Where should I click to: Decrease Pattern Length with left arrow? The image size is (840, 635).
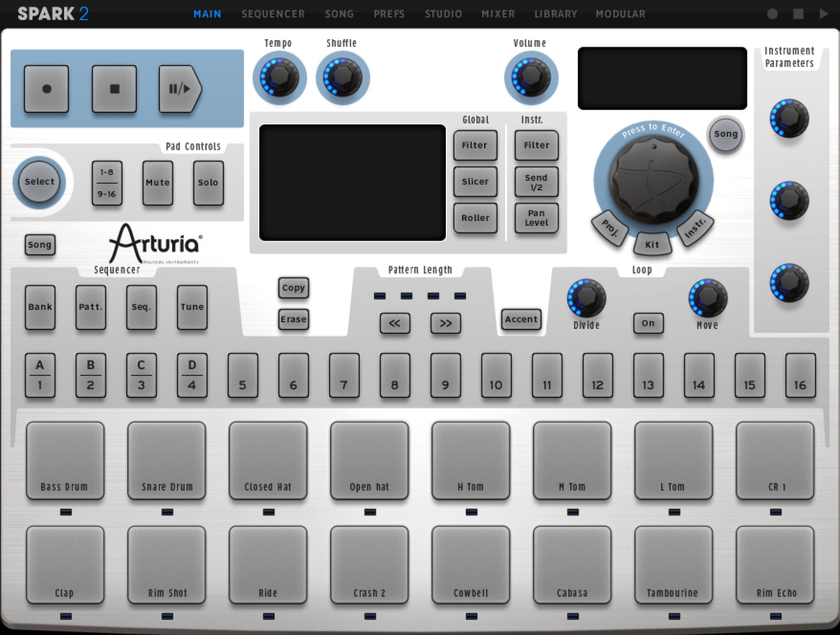coord(395,323)
